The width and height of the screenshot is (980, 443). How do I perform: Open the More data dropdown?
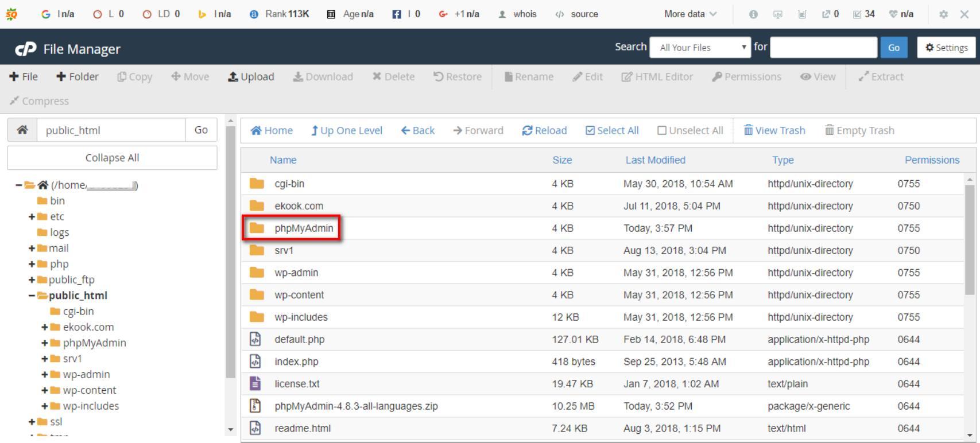coord(690,14)
